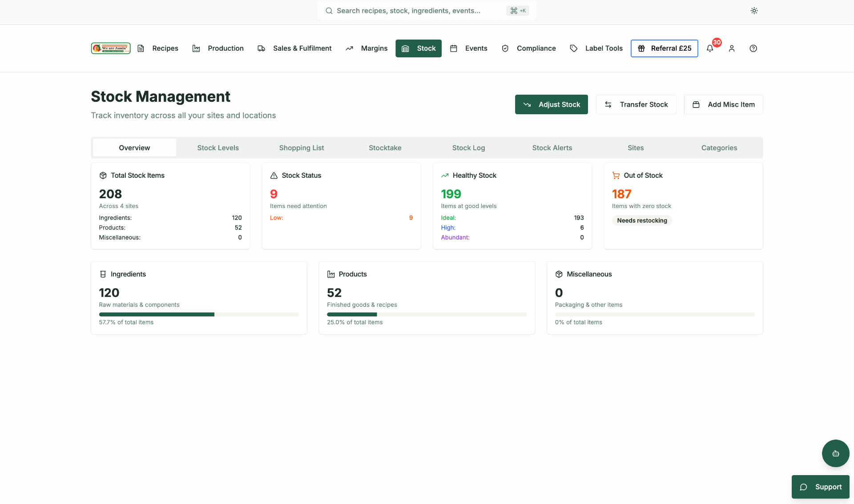The image size is (854, 504).
Task: Open the Stock menu item
Action: pyautogui.click(x=419, y=48)
